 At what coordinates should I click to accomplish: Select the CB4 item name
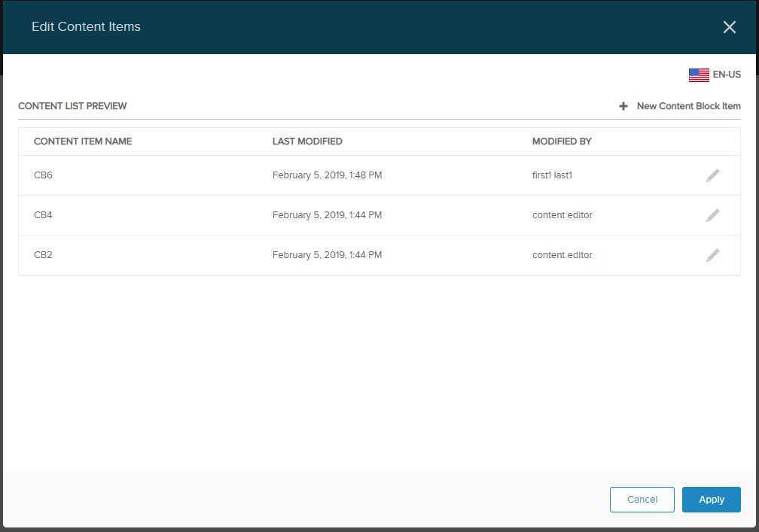[x=43, y=215]
